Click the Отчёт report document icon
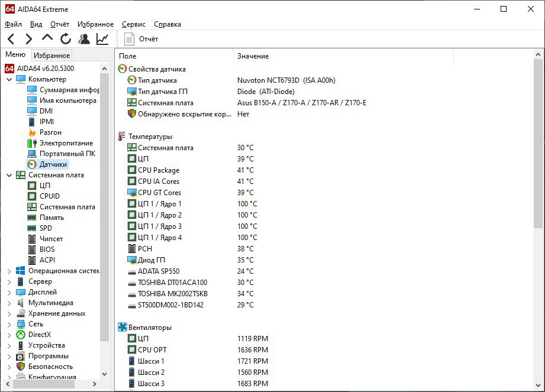 pyautogui.click(x=130, y=39)
